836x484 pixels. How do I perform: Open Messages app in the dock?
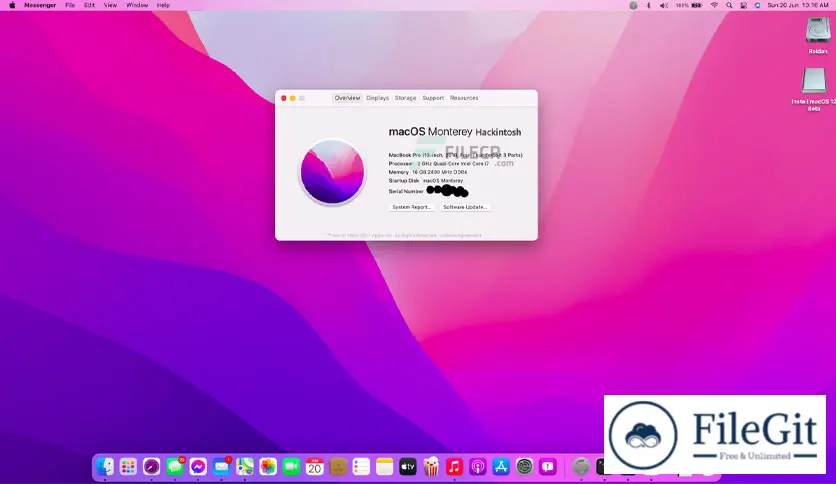175,467
